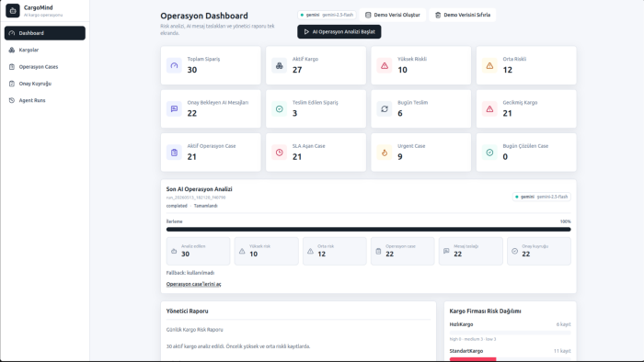Open the Kargolar sidebar item
644x362 pixels.
(45, 50)
